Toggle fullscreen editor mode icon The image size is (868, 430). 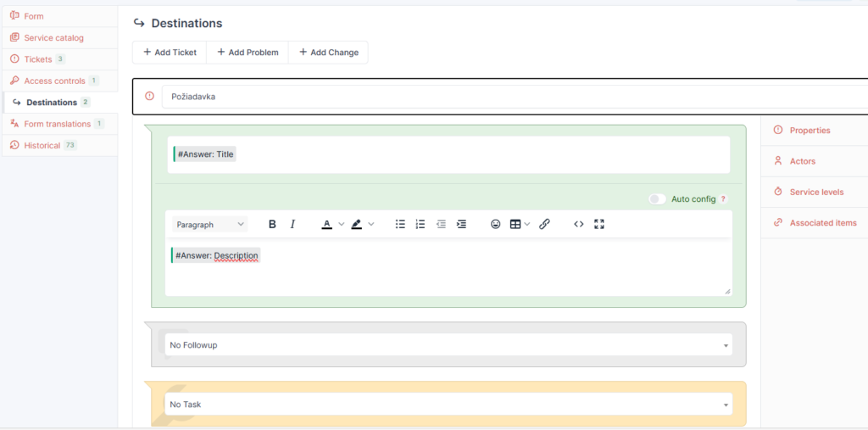599,224
